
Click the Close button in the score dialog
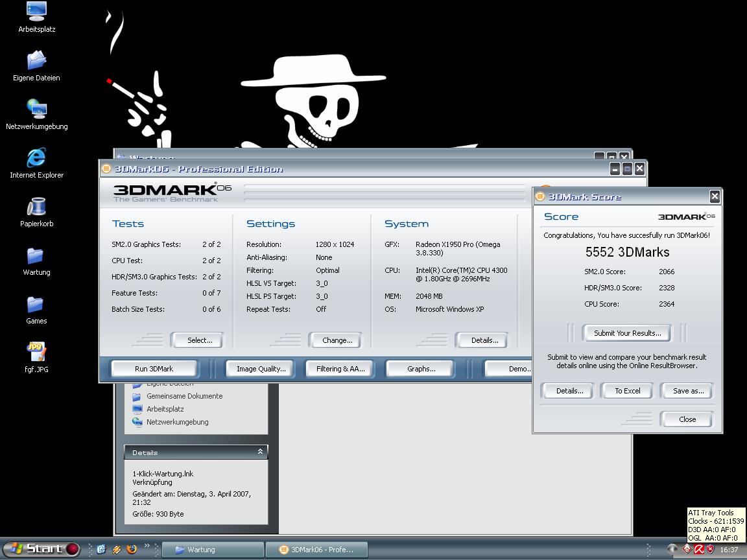[687, 419]
